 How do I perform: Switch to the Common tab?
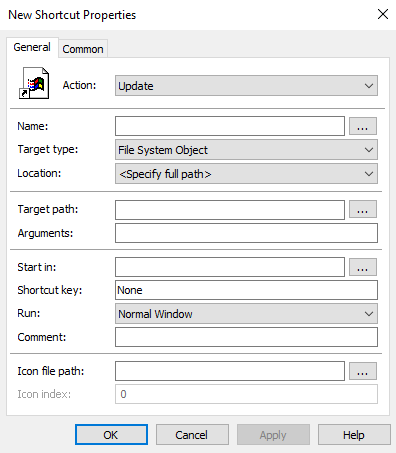click(x=83, y=49)
